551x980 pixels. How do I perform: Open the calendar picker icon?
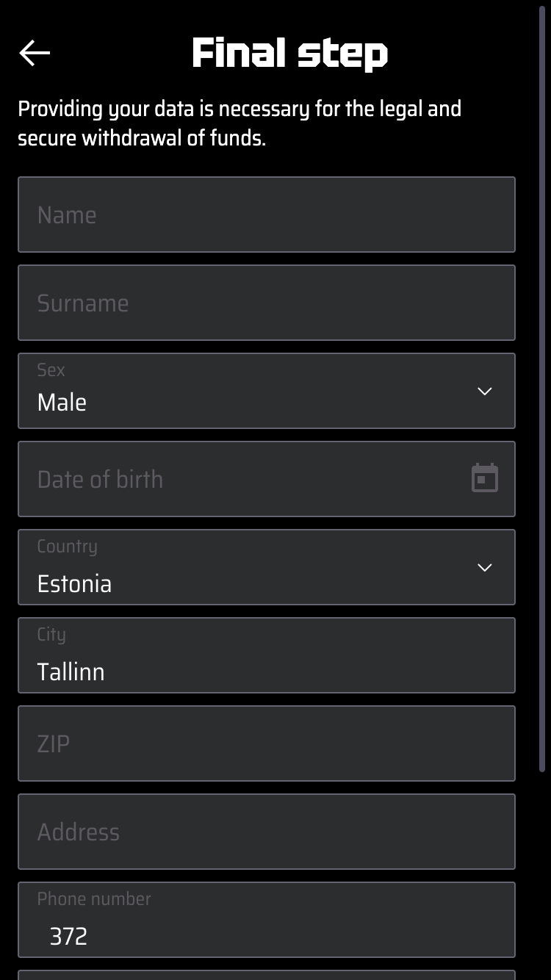point(484,478)
